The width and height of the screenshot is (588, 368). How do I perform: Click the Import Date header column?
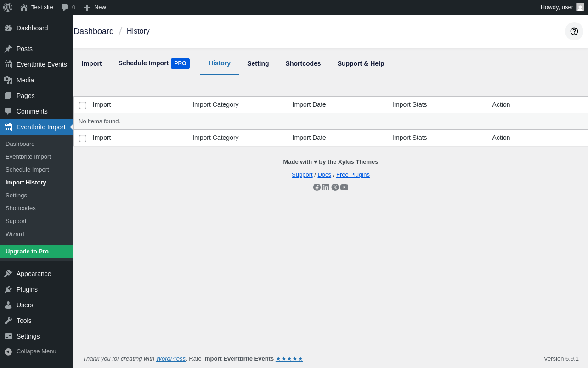pyautogui.click(x=309, y=104)
